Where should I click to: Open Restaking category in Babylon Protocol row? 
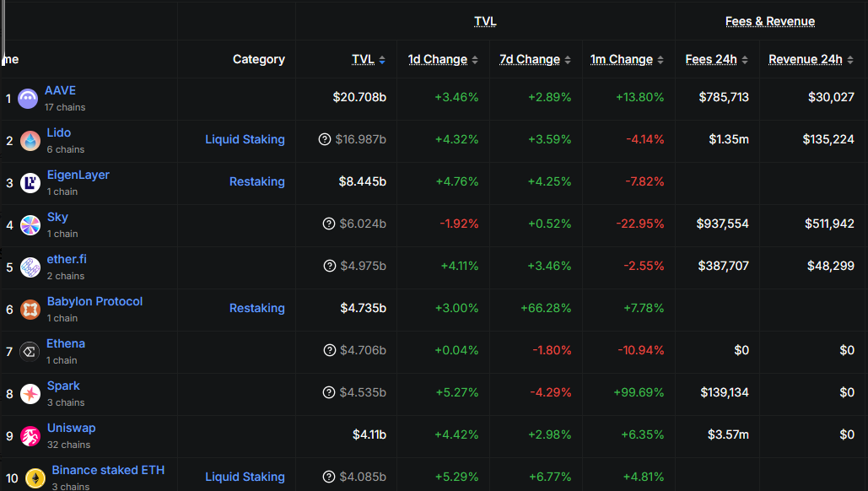click(256, 308)
